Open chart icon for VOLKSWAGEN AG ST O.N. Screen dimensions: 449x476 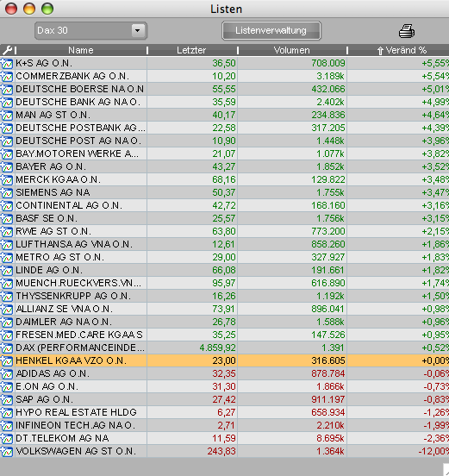(x=7, y=451)
